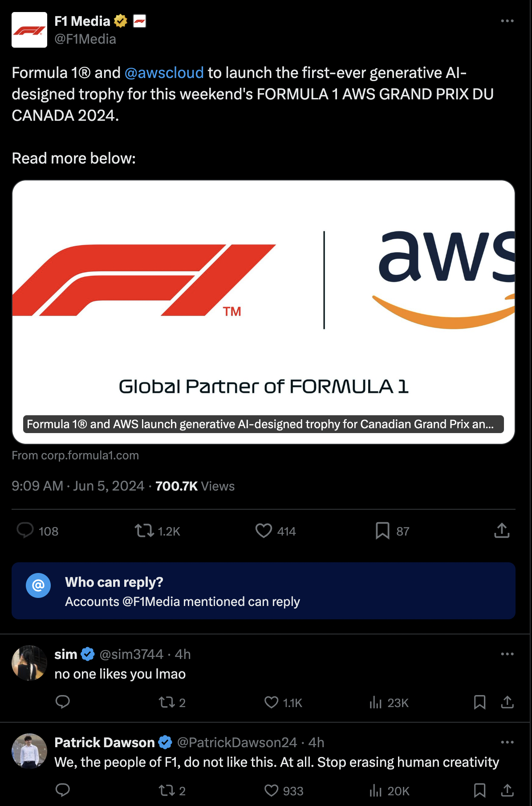The image size is (532, 806).
Task: Share the F1 Media tweet
Action: [502, 530]
